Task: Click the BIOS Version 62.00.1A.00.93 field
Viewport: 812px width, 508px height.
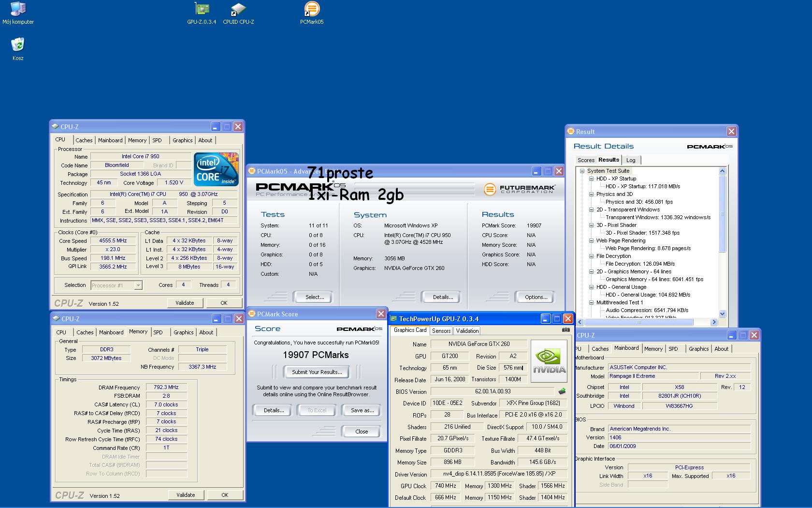Action: (493, 391)
